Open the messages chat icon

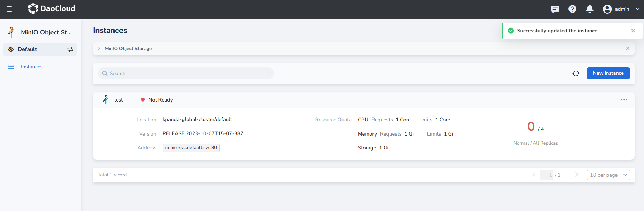click(555, 9)
